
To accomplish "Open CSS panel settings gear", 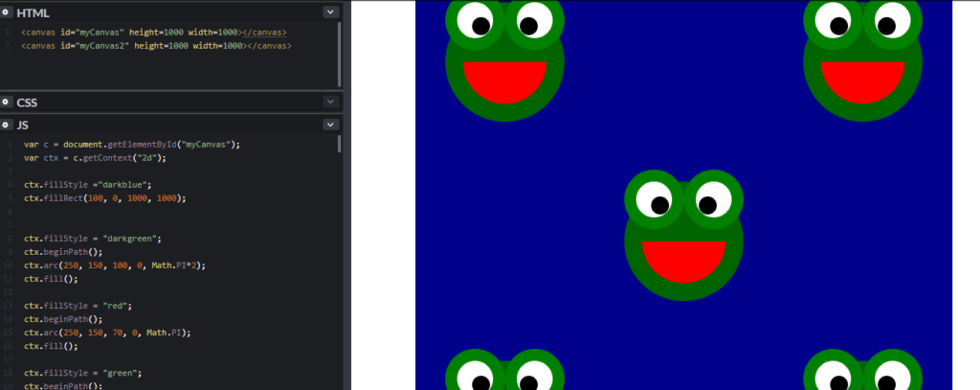I will [6, 102].
